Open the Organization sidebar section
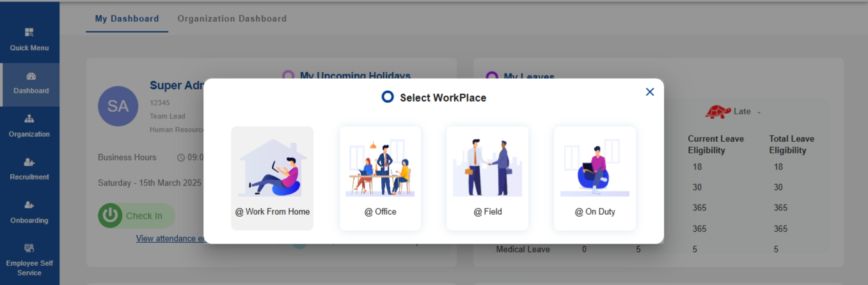Screen dimensions: 868x285 (29, 126)
